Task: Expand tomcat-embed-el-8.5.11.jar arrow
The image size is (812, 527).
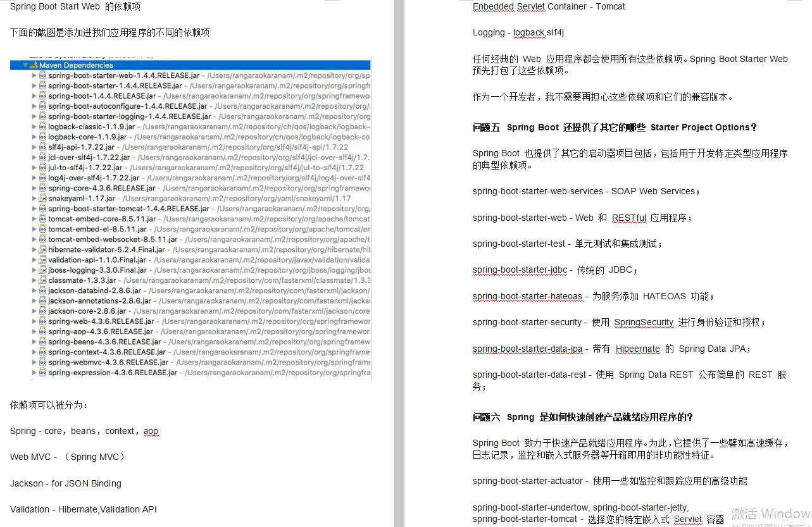Action: (x=34, y=229)
